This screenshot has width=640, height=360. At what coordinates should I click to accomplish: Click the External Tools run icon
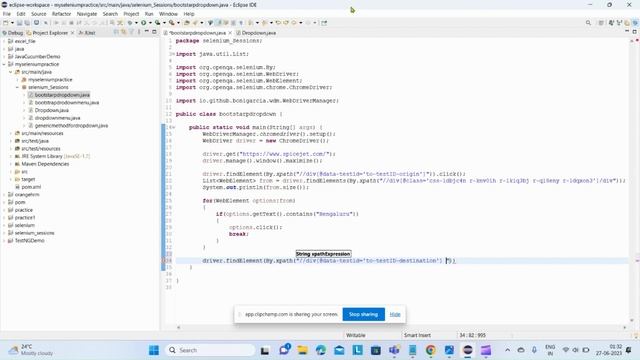[x=172, y=23]
